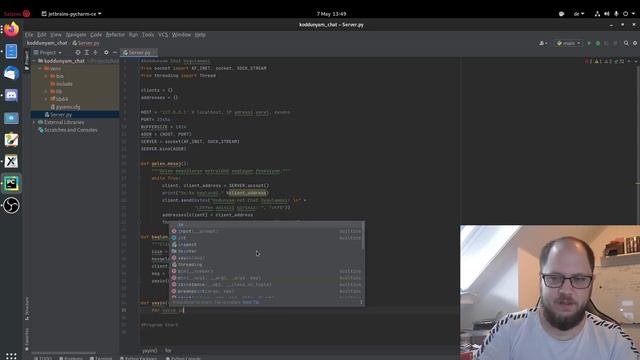Open Project panel settings gear

pyautogui.click(x=106, y=52)
